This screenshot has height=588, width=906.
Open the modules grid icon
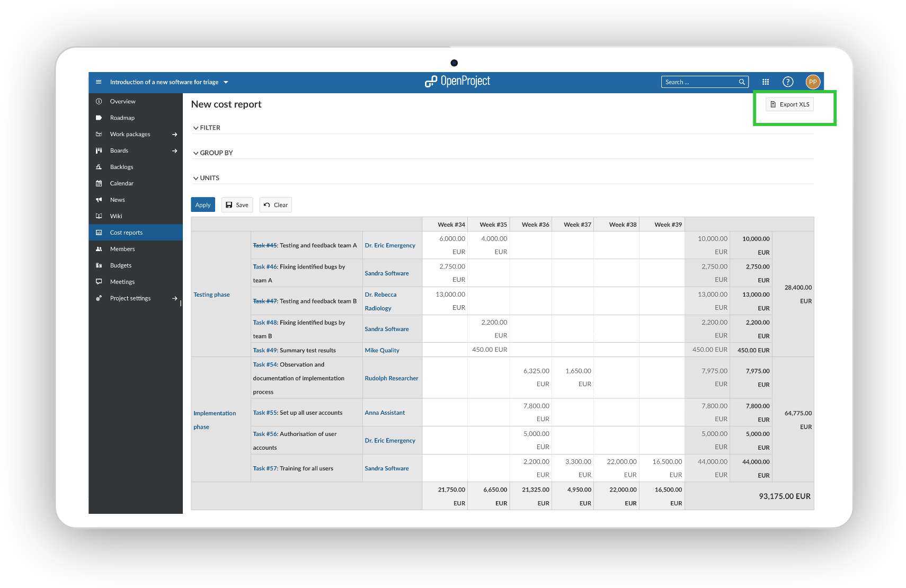pos(766,82)
